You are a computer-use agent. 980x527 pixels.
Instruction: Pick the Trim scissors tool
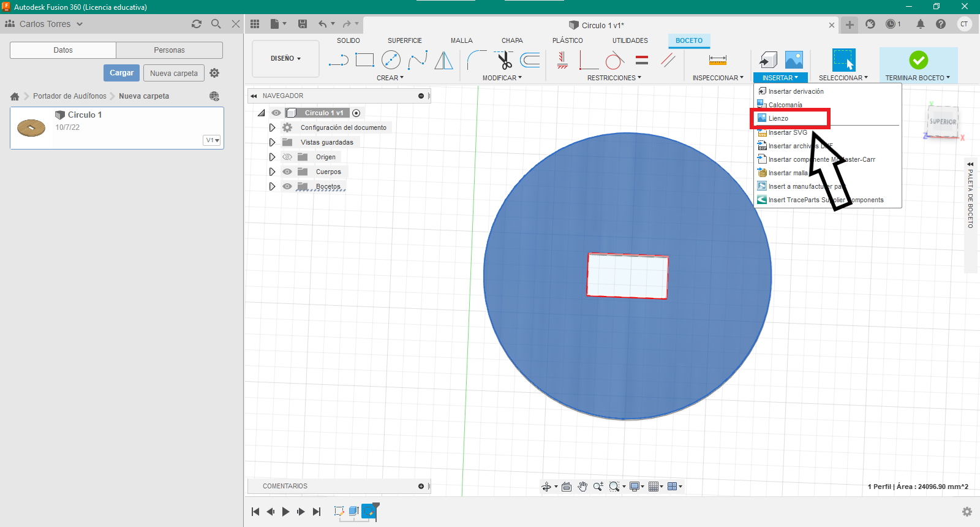pyautogui.click(x=504, y=60)
